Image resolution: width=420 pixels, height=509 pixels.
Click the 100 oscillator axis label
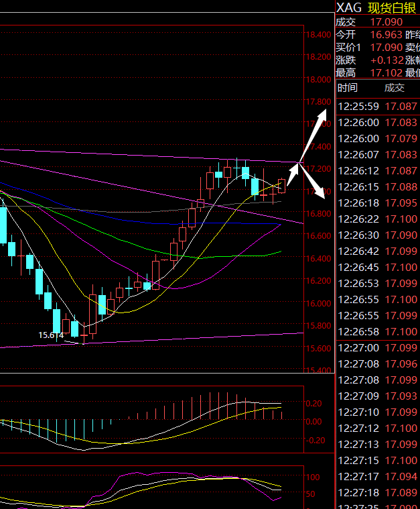313,477
